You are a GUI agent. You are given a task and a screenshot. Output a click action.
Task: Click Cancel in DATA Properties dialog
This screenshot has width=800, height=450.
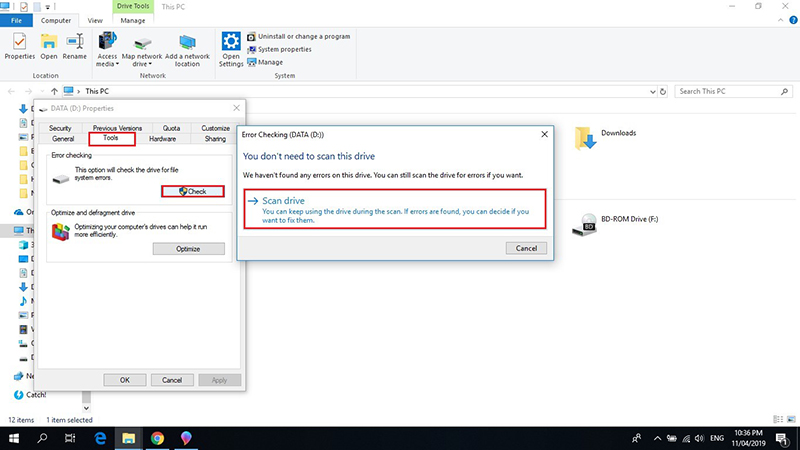pos(172,380)
